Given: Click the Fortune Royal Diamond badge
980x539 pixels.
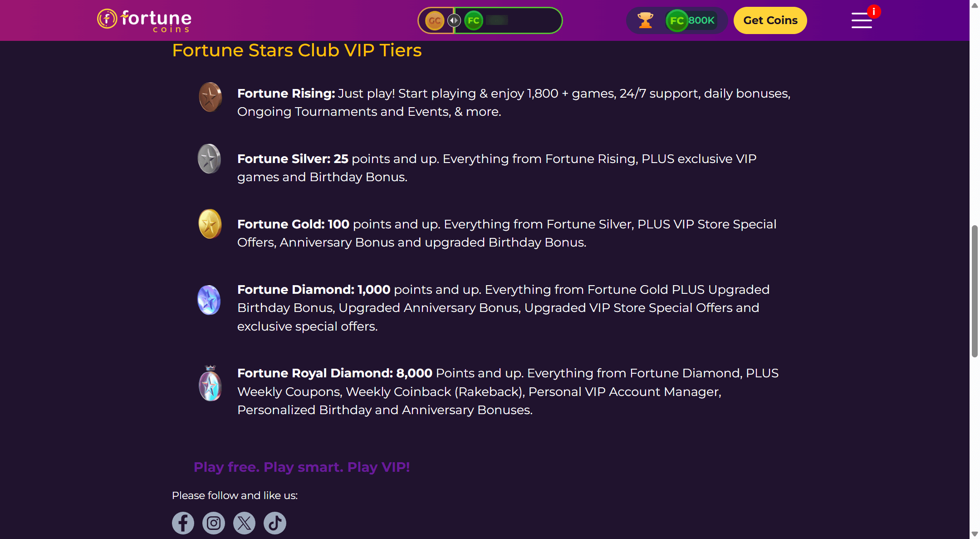Looking at the screenshot, I should tap(210, 384).
